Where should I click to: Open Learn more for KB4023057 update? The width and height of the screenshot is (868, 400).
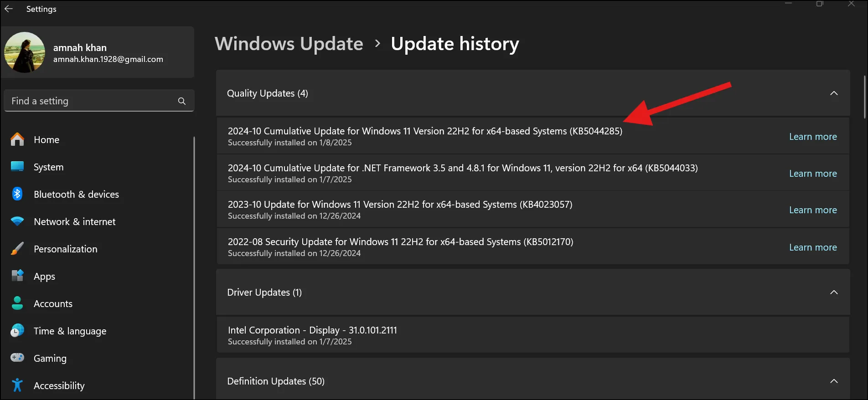[813, 210]
